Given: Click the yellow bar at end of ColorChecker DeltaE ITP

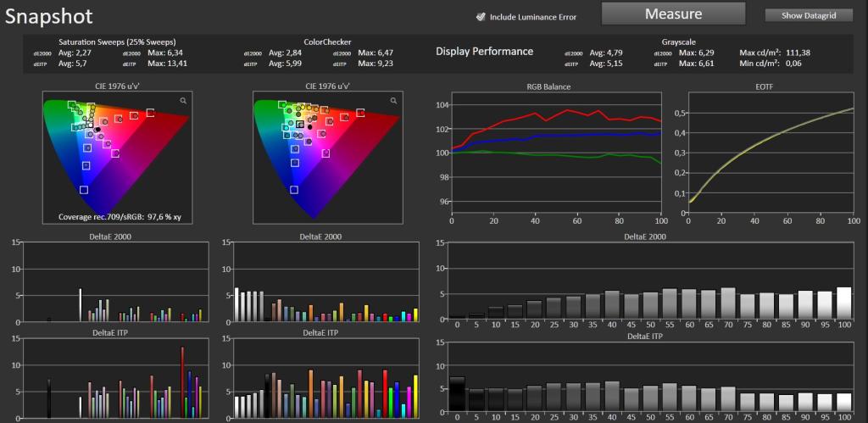Looking at the screenshot, I should tap(415, 397).
